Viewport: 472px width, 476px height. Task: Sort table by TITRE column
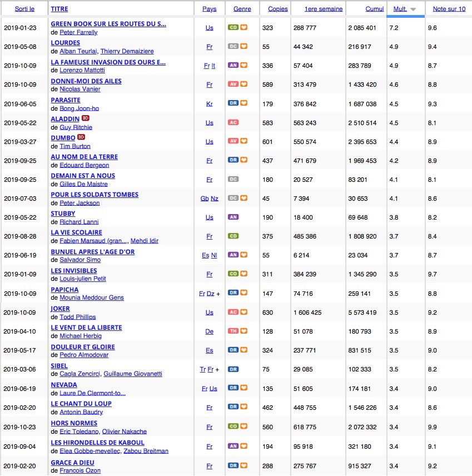[x=59, y=9]
